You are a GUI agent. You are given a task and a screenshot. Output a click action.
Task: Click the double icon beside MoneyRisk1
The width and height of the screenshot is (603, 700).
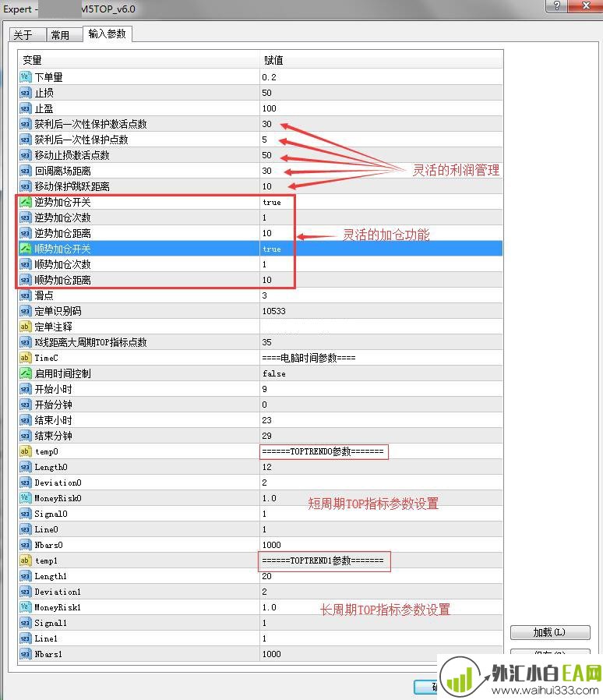pos(26,607)
